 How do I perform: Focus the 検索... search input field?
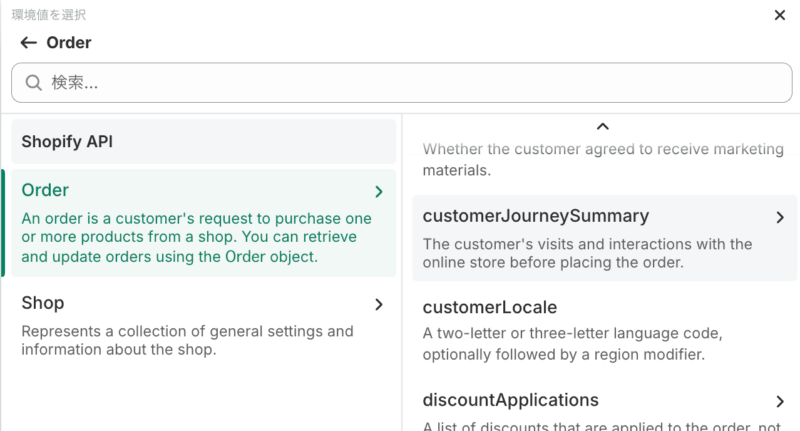click(402, 83)
